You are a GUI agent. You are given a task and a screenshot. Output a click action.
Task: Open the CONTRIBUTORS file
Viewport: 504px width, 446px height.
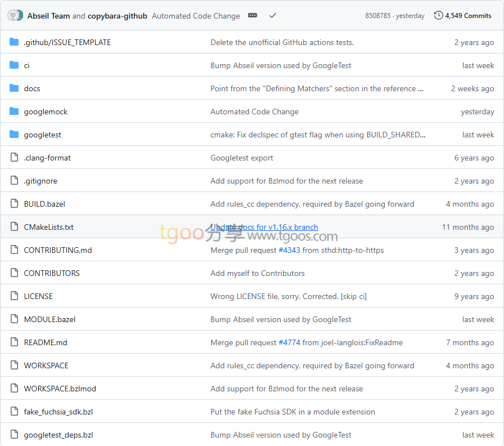[52, 274]
